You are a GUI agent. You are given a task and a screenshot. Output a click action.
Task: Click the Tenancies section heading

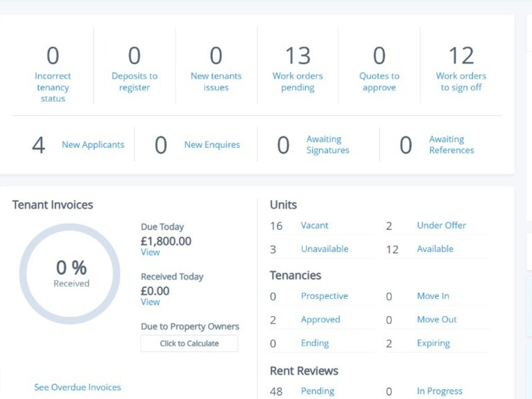pyautogui.click(x=295, y=275)
